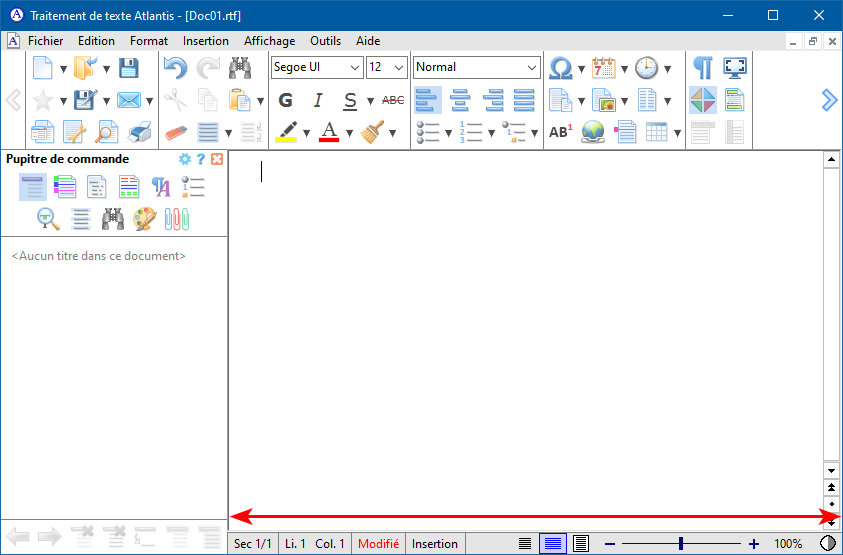Expand the bullet list dropdown arrow
The image size is (843, 555).
coord(448,133)
